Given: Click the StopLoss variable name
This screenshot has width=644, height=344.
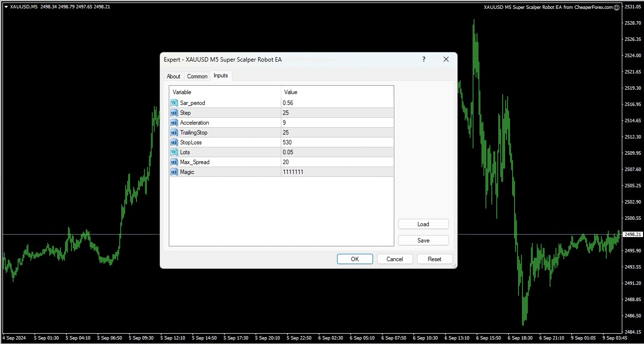Looking at the screenshot, I should click(190, 142).
